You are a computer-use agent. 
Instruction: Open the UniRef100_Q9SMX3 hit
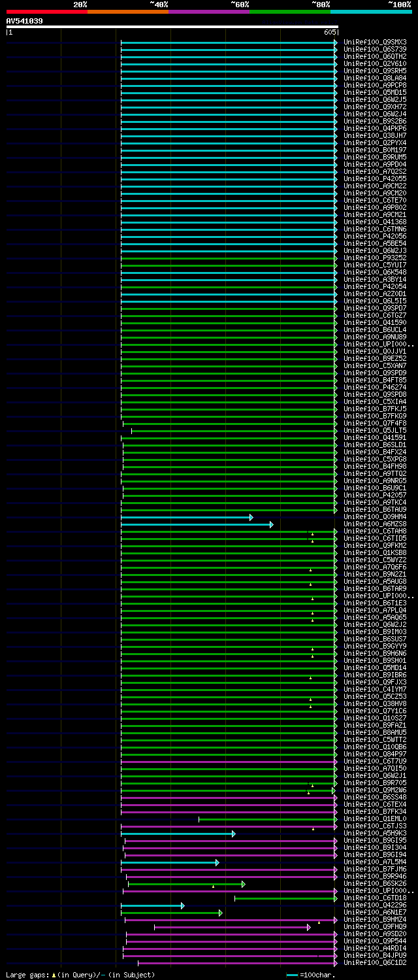tap(375, 42)
